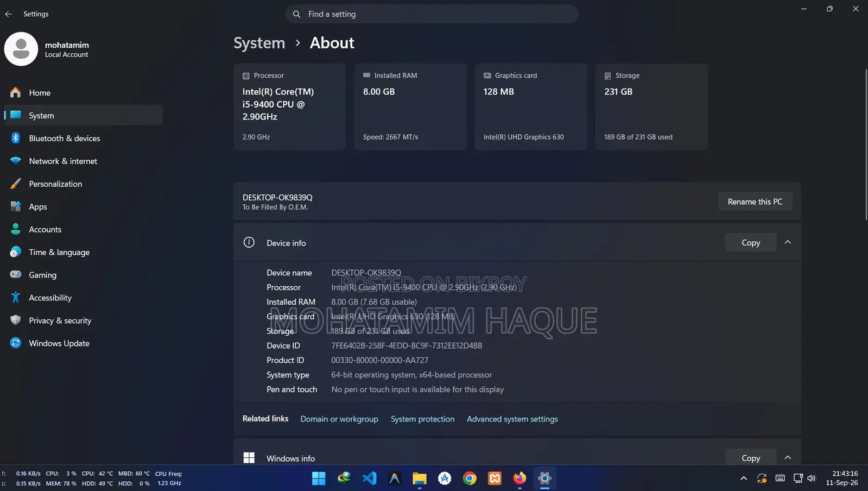The image size is (868, 491).
Task: Open Bluetooth & devices settings
Action: coord(84,139)
